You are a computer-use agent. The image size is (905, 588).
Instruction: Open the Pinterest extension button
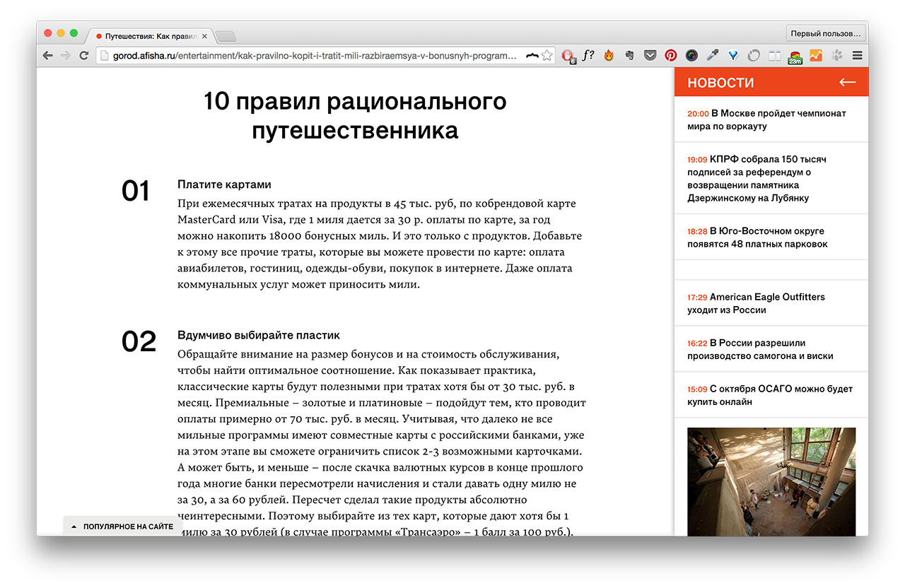coord(670,55)
